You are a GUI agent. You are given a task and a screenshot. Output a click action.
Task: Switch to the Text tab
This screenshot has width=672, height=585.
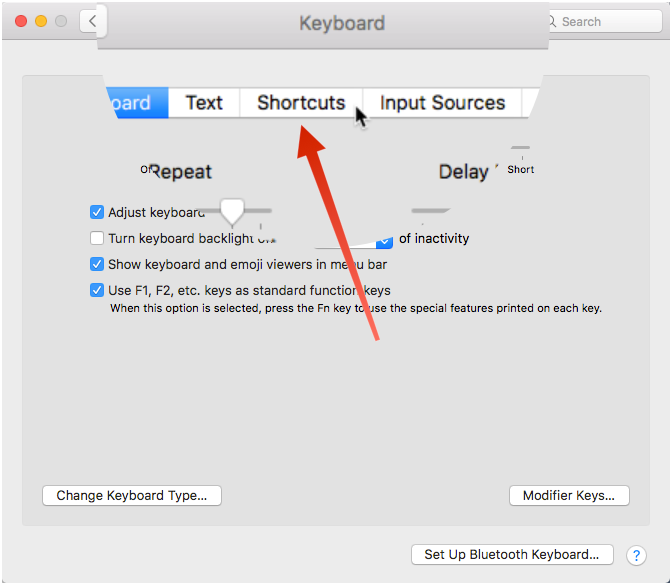point(204,103)
